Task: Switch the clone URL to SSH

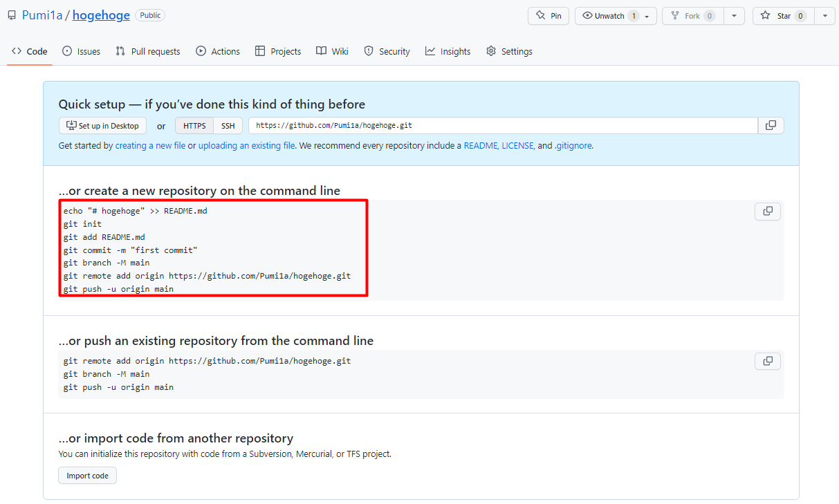Action: click(x=228, y=125)
